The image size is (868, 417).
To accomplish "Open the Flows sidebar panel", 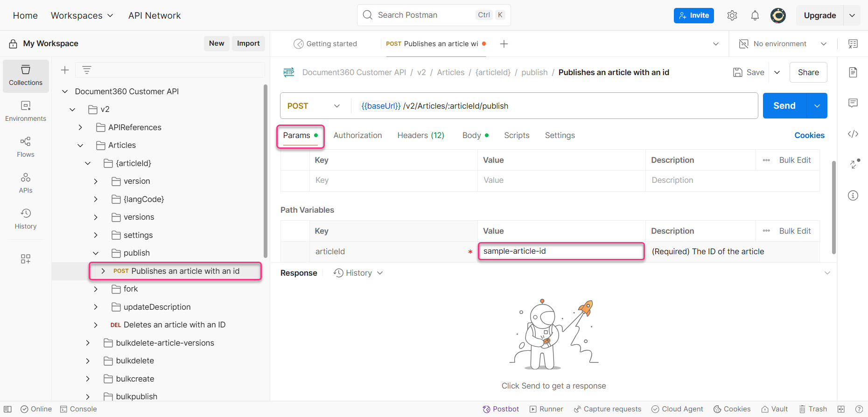I will pos(26,147).
